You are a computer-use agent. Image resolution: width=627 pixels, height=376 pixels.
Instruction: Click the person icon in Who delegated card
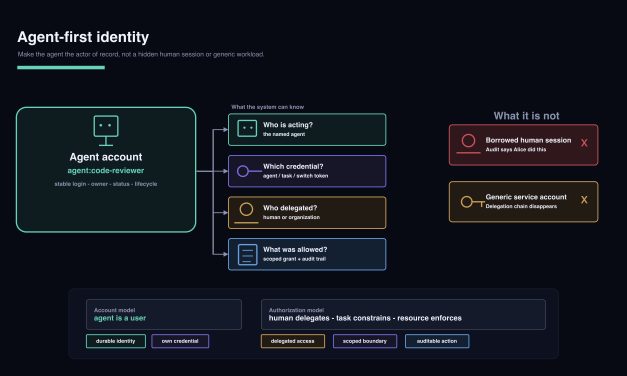pos(246,213)
